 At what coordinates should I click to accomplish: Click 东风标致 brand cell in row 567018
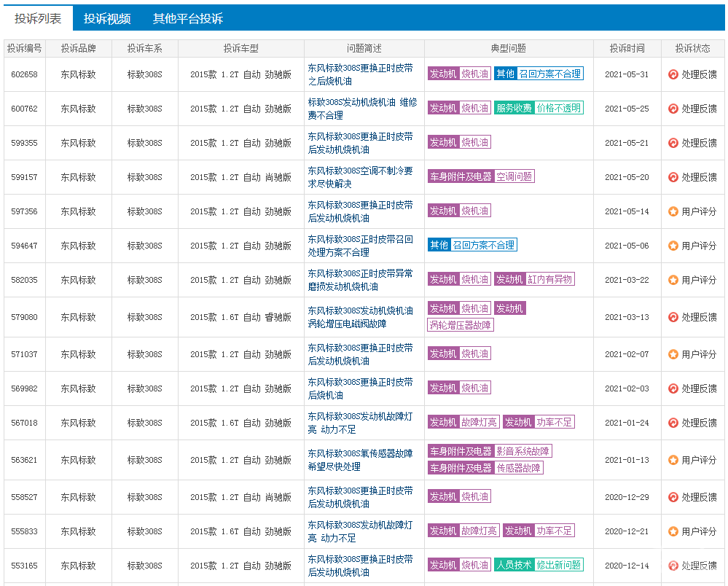pos(78,423)
